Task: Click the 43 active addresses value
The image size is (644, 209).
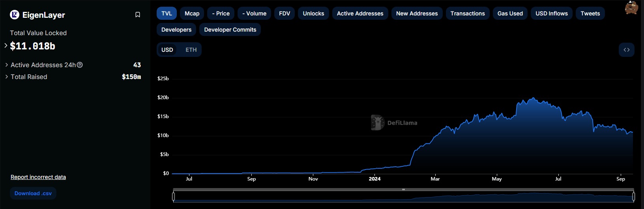Action: click(137, 65)
